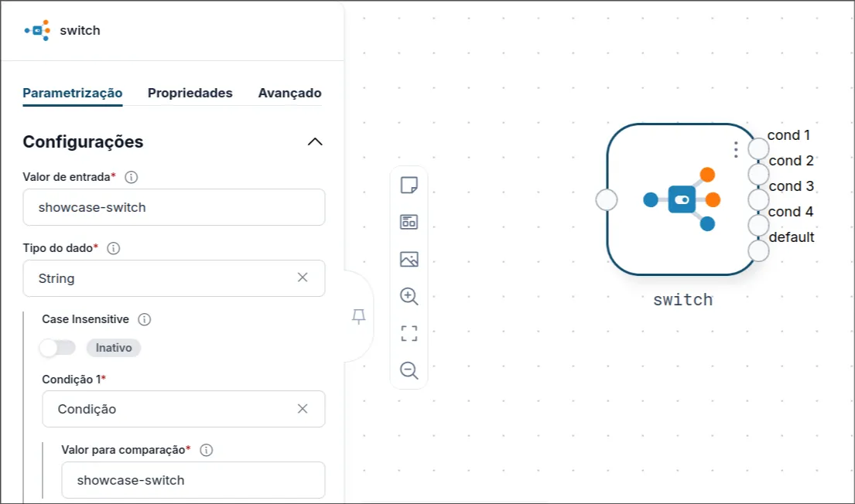The width and height of the screenshot is (855, 504).
Task: Click the cond 2 output connector
Action: pos(758,175)
